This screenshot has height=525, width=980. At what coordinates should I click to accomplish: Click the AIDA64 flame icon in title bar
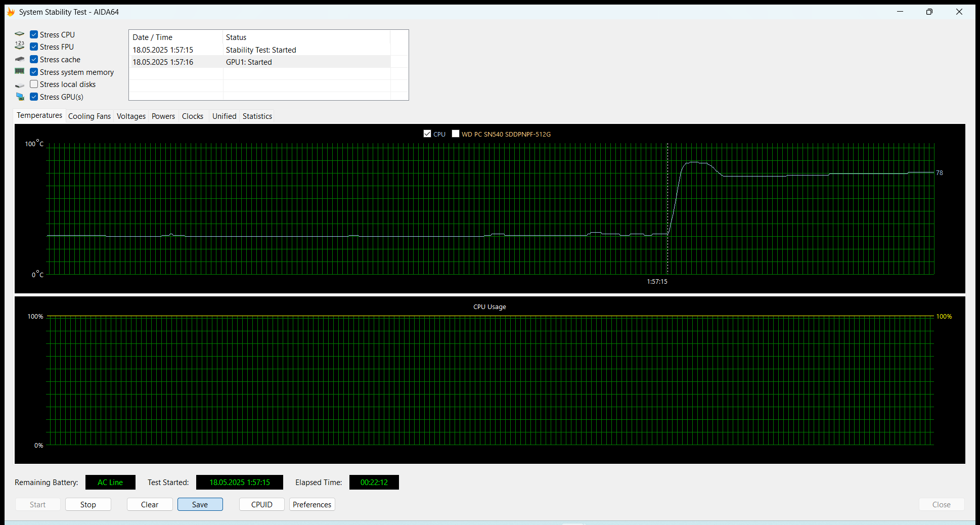pos(11,12)
